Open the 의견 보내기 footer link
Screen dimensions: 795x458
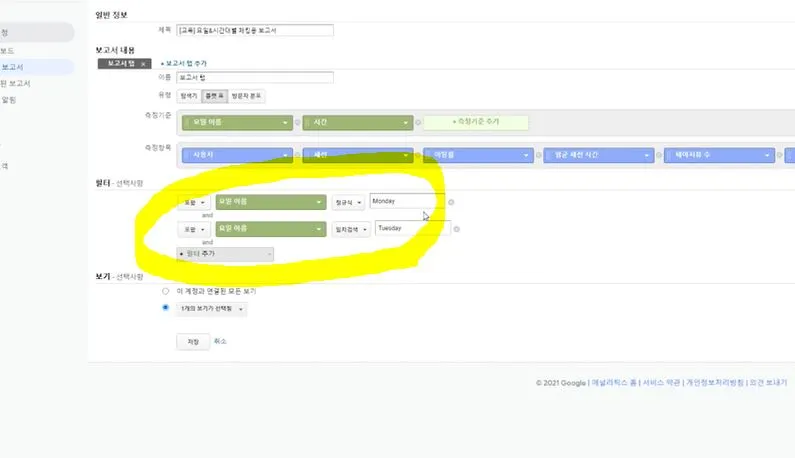tap(768, 382)
